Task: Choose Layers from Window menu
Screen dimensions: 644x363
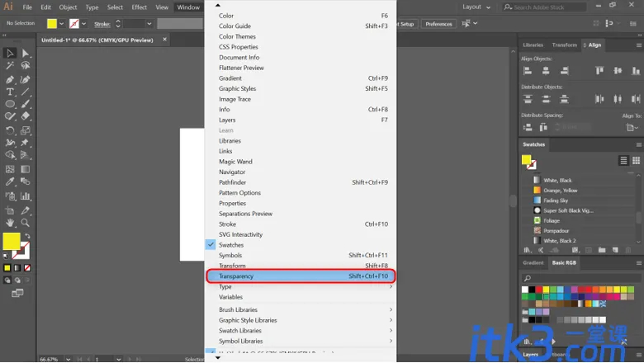Action: click(301, 120)
